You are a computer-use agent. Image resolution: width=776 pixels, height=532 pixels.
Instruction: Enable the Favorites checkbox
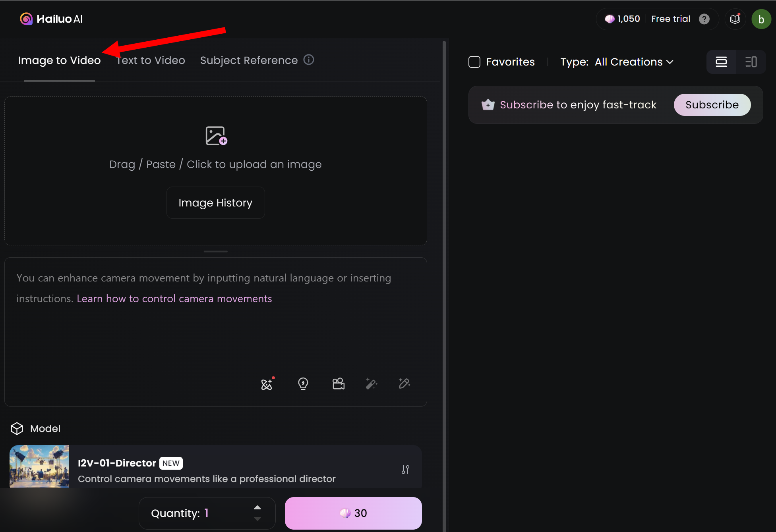[x=474, y=62]
